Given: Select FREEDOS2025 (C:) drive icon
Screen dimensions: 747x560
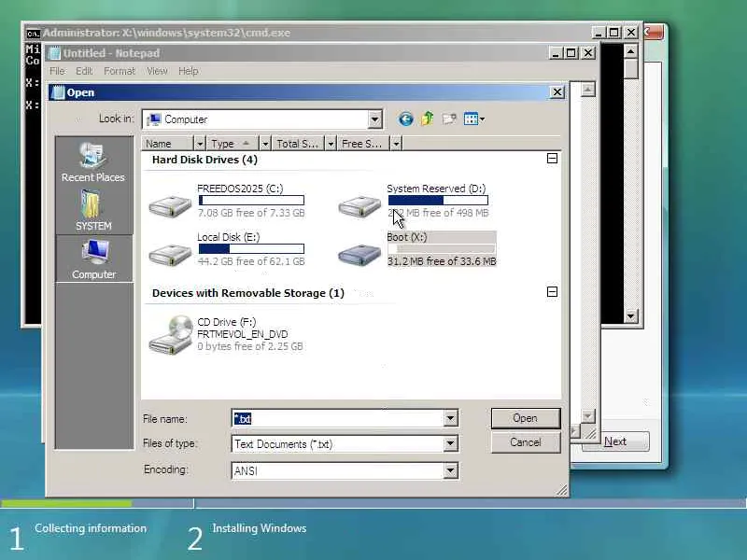Looking at the screenshot, I should click(170, 206).
